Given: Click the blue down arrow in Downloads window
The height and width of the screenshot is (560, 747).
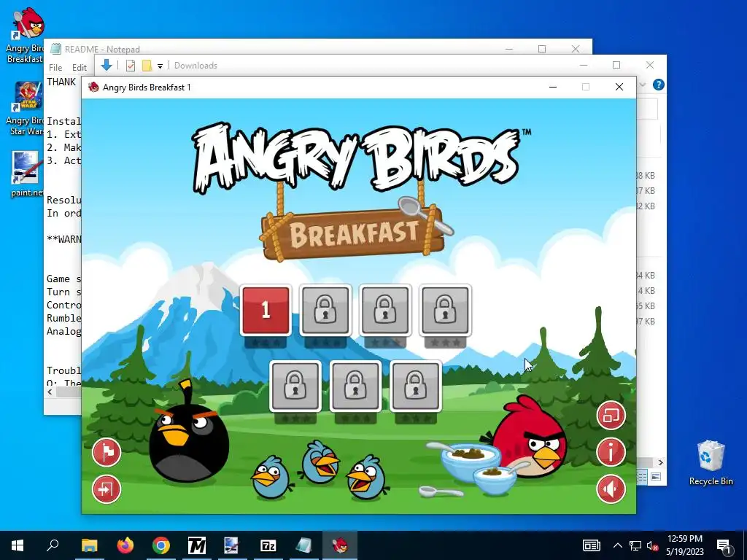Looking at the screenshot, I should tap(107, 65).
